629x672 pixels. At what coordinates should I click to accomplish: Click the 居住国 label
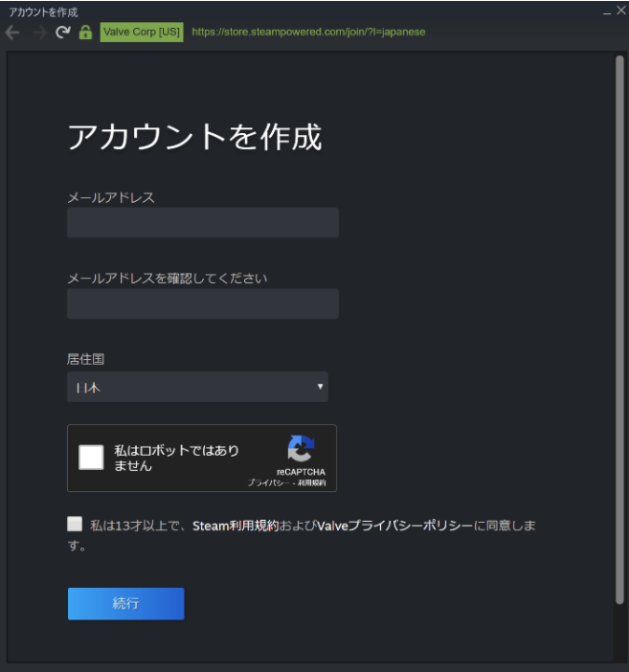coord(86,359)
